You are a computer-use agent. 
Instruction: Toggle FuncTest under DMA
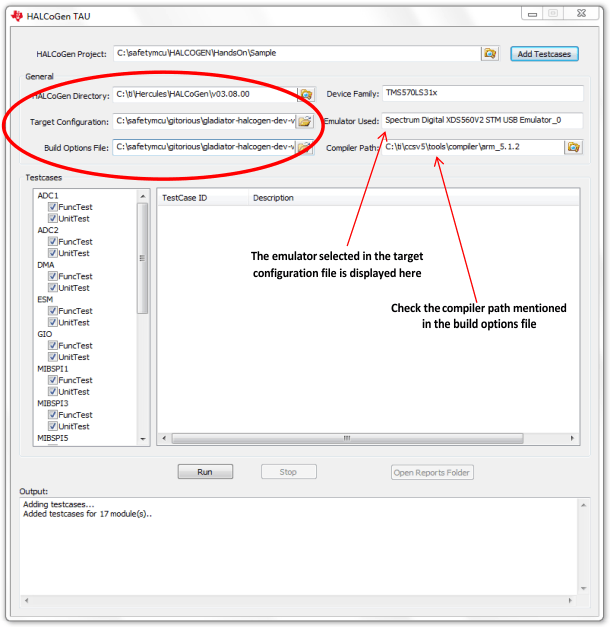52,276
